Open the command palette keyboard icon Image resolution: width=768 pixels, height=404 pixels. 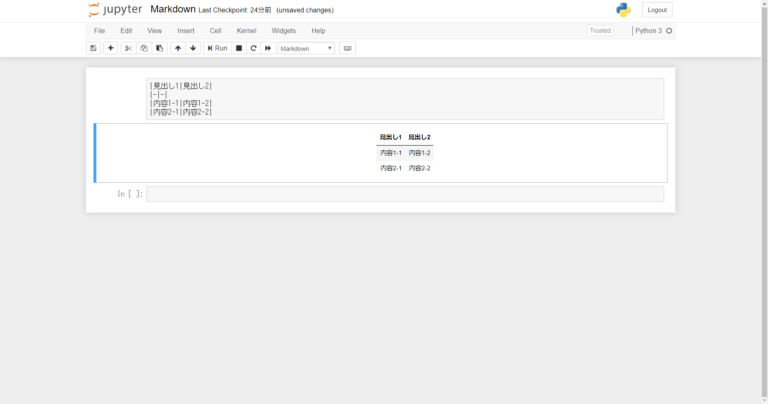click(347, 48)
